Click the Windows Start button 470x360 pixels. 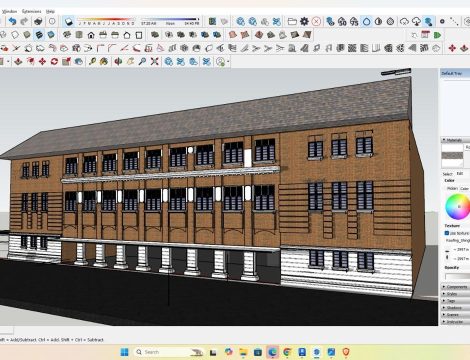(124, 352)
